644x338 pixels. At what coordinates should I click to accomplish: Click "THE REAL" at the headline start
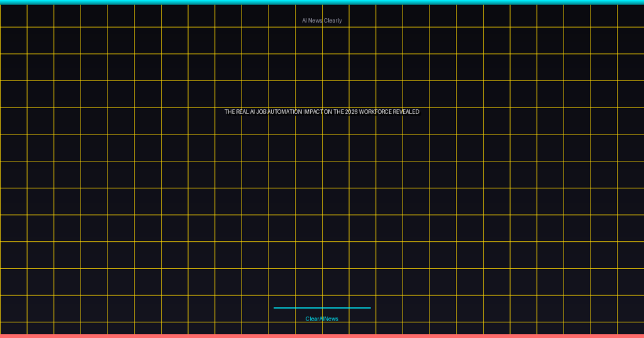pyautogui.click(x=236, y=112)
